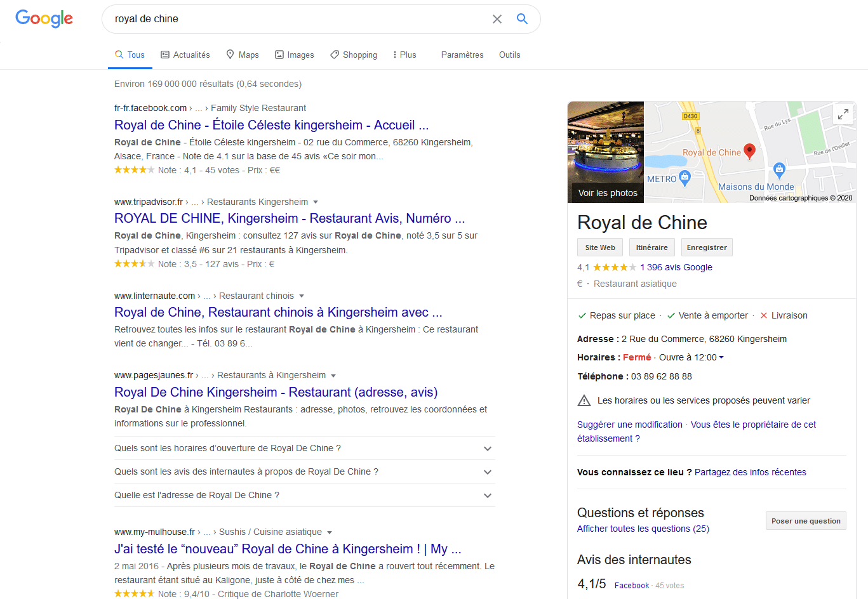
Task: Click the Google logo
Action: (44, 18)
